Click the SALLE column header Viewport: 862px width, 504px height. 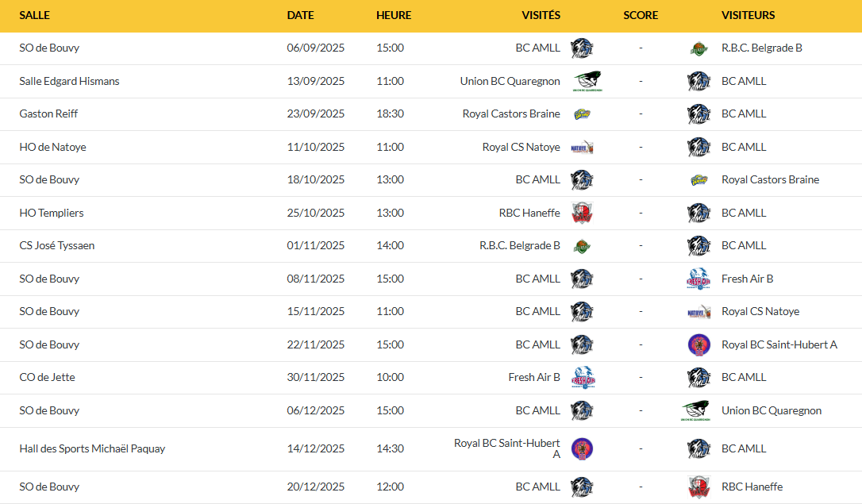[35, 15]
